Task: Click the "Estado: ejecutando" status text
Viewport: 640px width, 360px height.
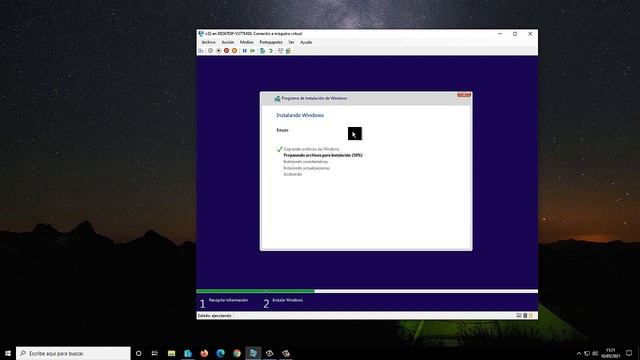Action: (215, 316)
